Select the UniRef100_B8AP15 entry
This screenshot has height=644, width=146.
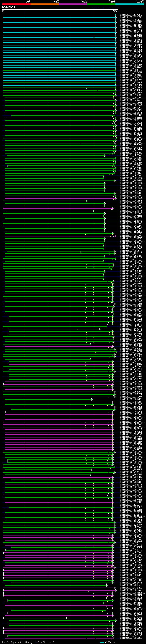pos(131,50)
